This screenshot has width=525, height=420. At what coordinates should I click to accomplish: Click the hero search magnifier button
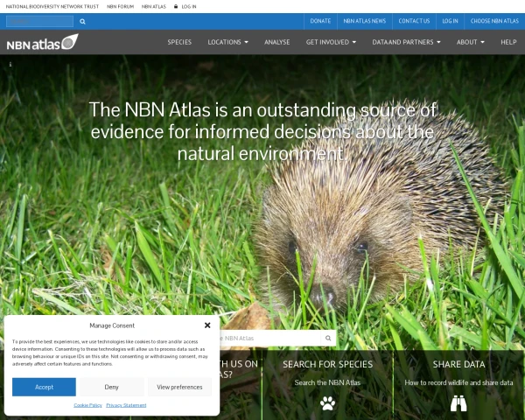tap(328, 339)
